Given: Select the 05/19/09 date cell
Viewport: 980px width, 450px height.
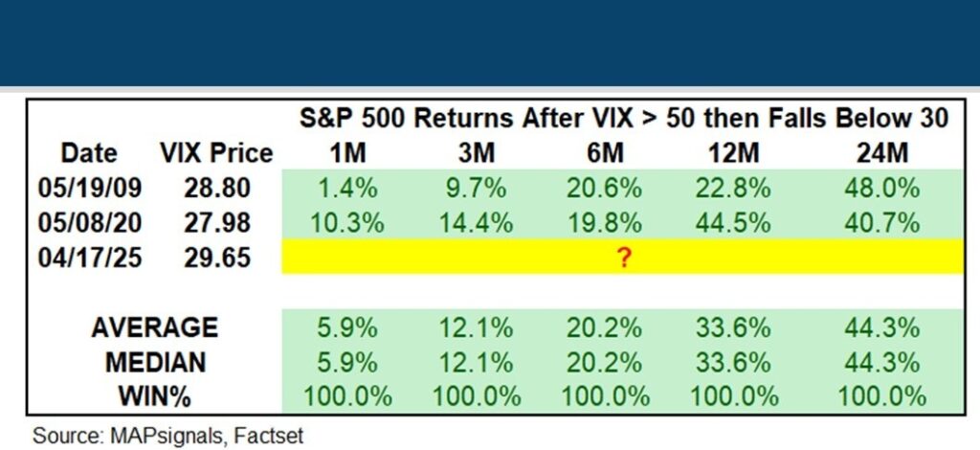Looking at the screenshot, I should 89,188.
